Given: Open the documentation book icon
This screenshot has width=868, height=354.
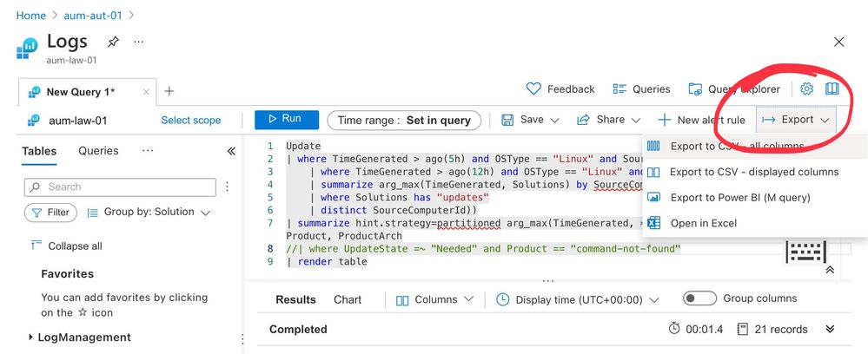Looking at the screenshot, I should (x=832, y=89).
